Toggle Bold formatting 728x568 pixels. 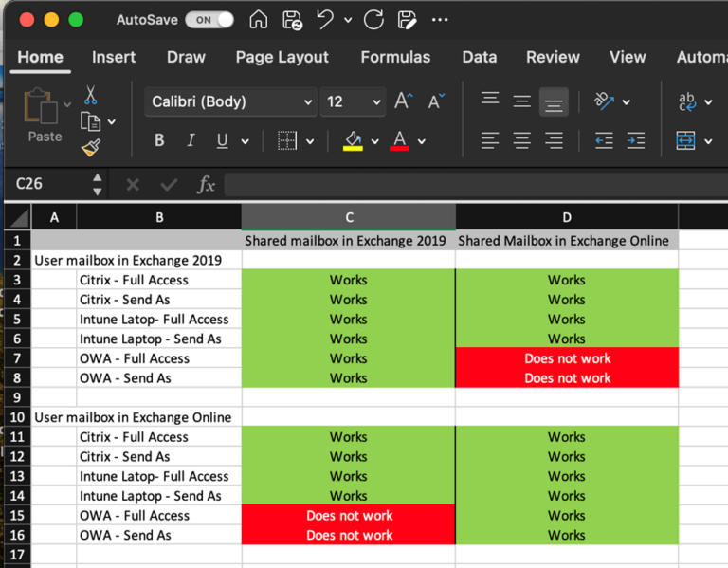(x=159, y=141)
